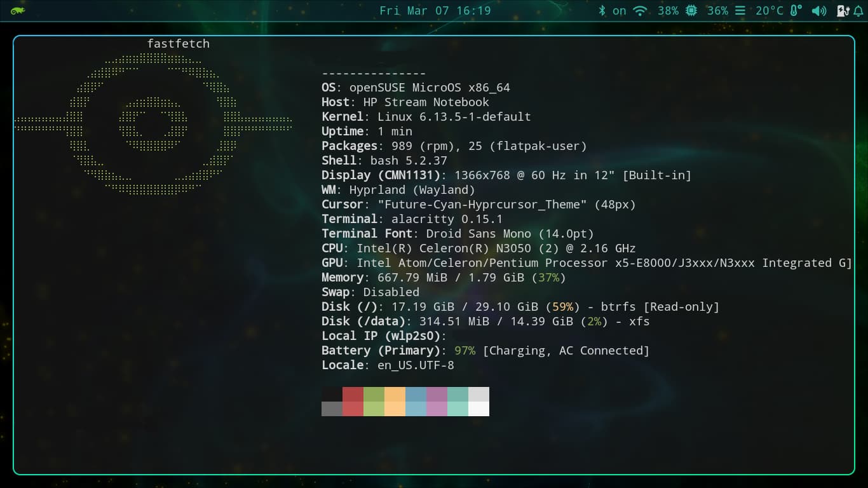This screenshot has height=488, width=868.
Task: Click the gray color block, bottom row
Action: (332, 409)
